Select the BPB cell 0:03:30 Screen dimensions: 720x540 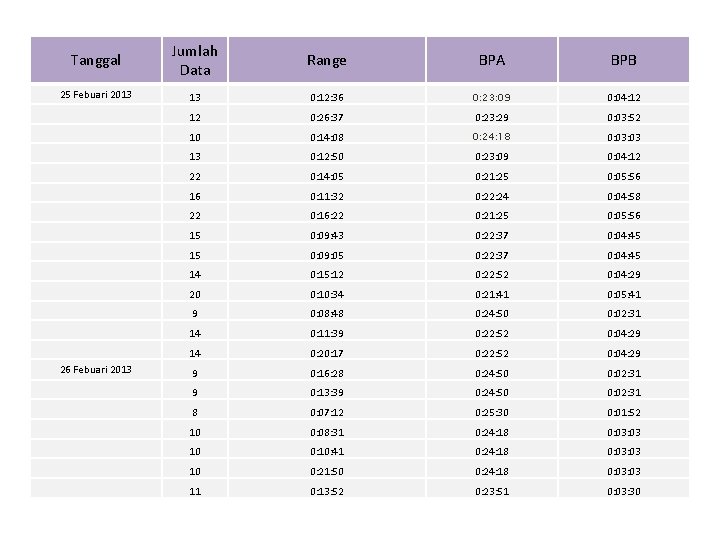[x=623, y=491]
